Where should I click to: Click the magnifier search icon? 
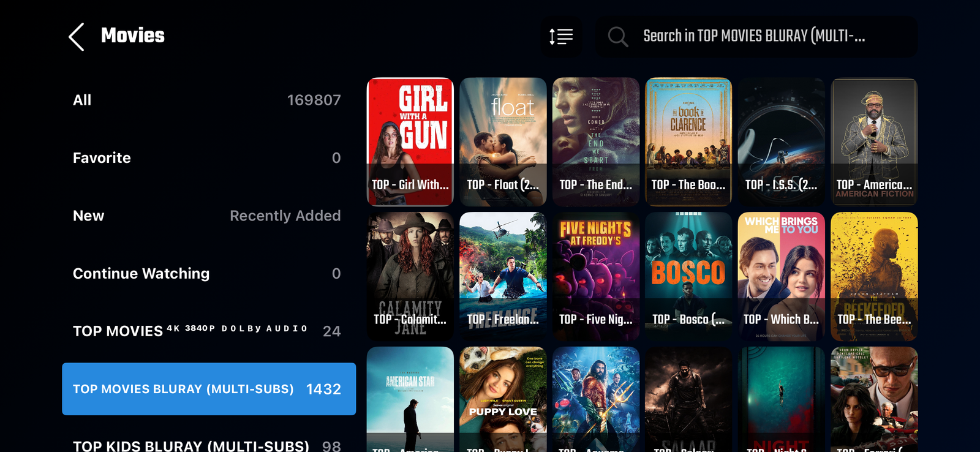[617, 37]
